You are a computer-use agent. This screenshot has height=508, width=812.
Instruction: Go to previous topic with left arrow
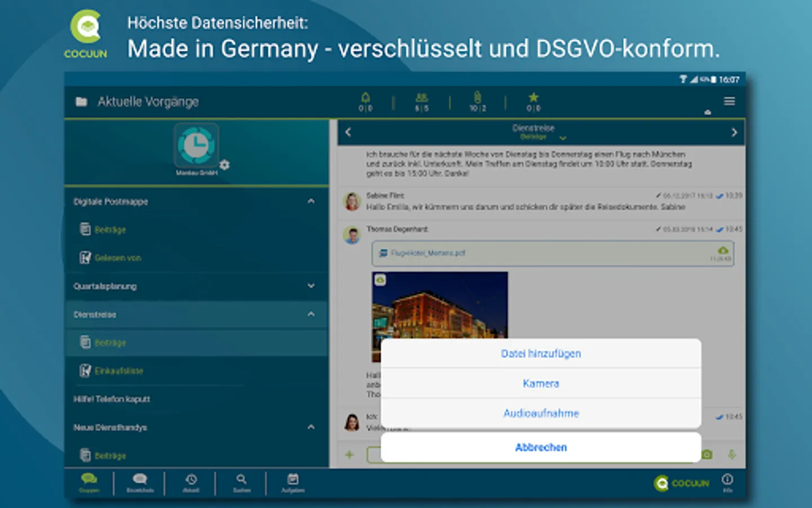tap(348, 132)
